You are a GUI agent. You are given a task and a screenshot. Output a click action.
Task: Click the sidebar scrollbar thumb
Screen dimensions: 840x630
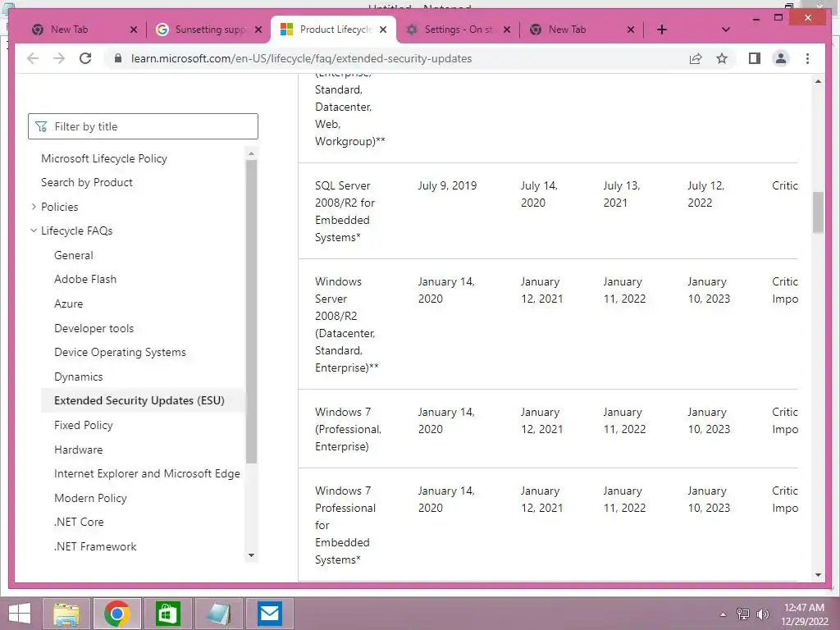[251, 311]
